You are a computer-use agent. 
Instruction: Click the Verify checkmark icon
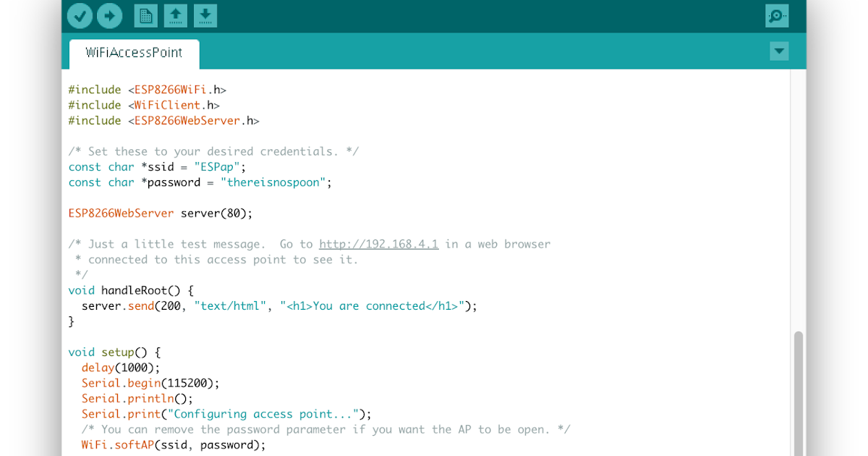pos(80,15)
